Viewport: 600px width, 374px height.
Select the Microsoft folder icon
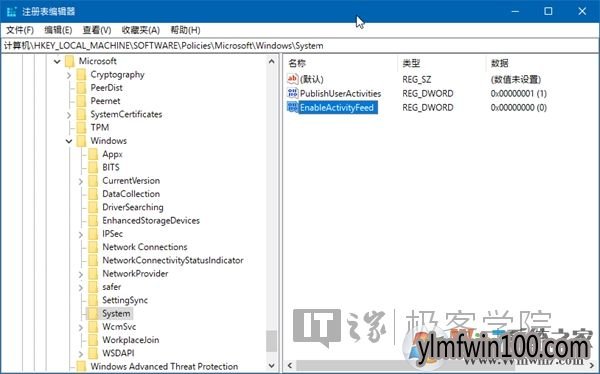click(x=69, y=61)
